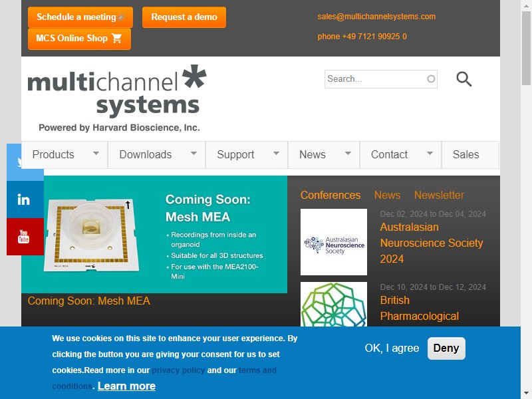Click Powered by Harvard Bioscience, Inc. text
Screen dimensions: 532x399
pyautogui.click(x=119, y=128)
